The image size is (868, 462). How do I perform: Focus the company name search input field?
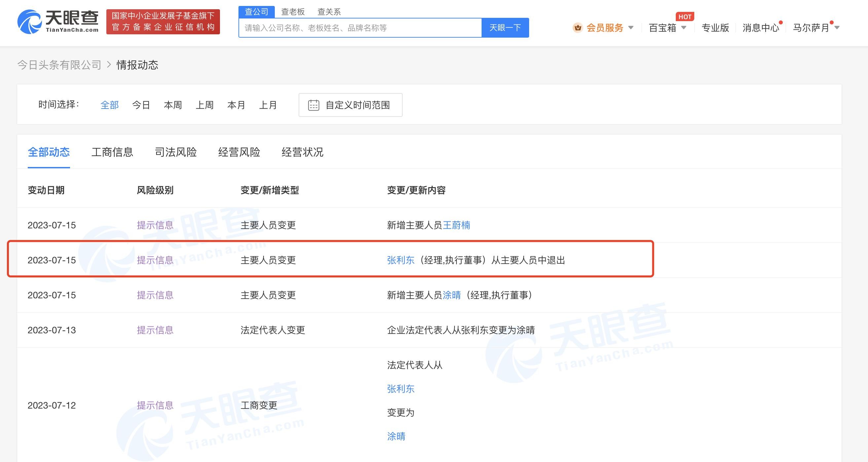click(360, 28)
